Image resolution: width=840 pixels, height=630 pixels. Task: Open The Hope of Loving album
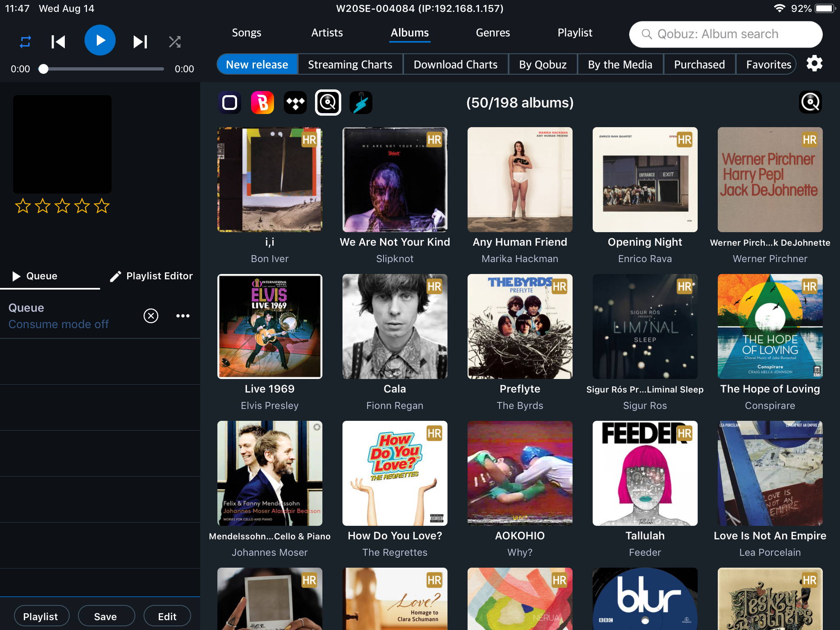770,326
